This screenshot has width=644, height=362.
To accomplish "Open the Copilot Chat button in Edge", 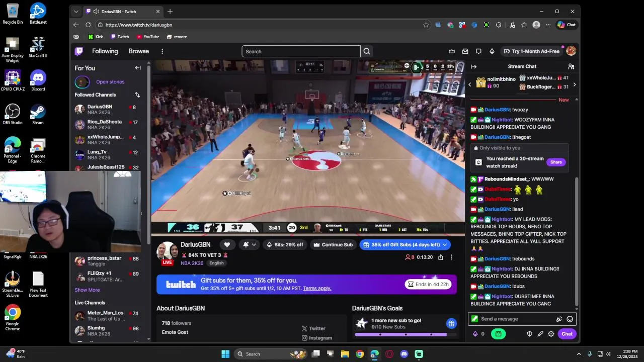I will 567,25.
